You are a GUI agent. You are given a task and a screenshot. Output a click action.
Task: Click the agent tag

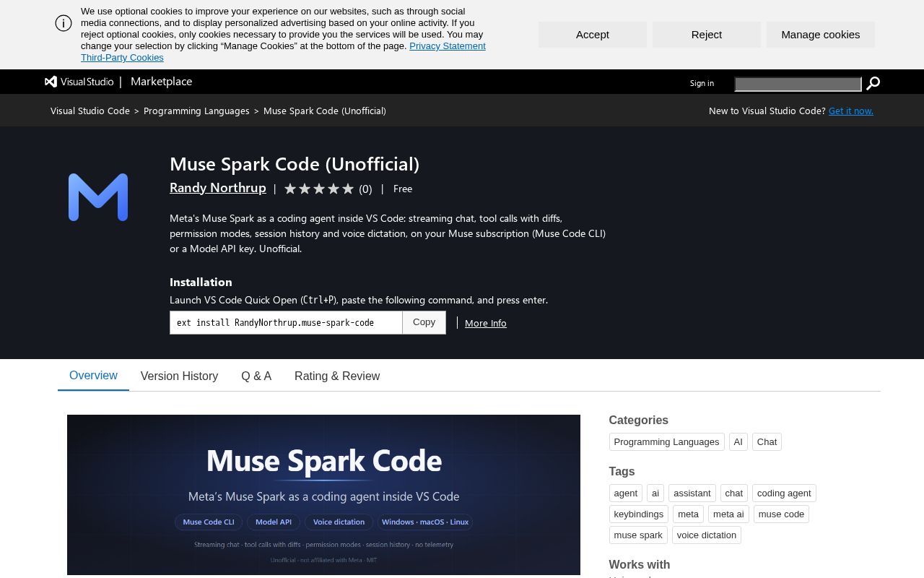tap(626, 493)
